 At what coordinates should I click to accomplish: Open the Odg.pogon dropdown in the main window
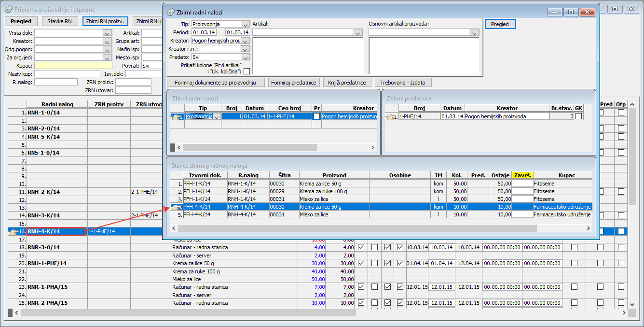[x=108, y=49]
